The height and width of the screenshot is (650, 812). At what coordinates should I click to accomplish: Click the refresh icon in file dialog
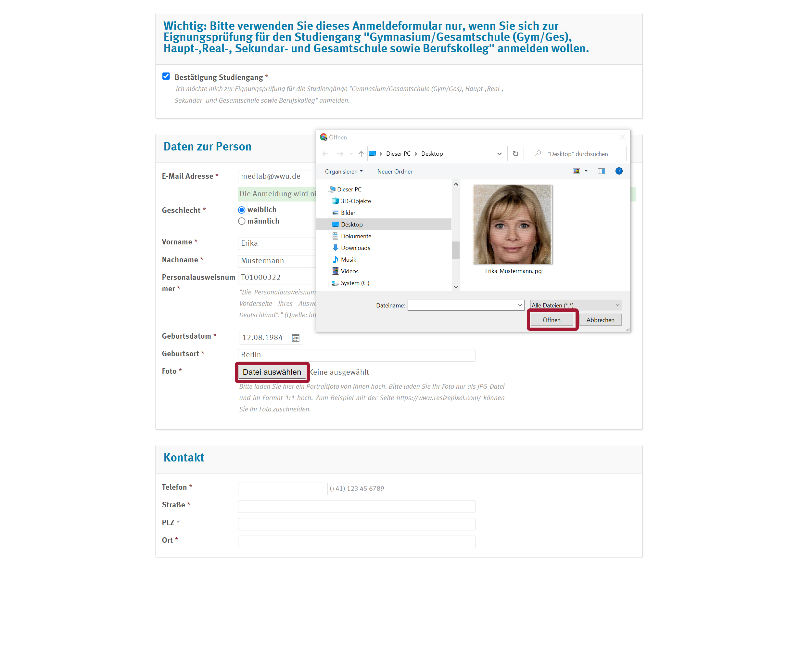tap(515, 154)
